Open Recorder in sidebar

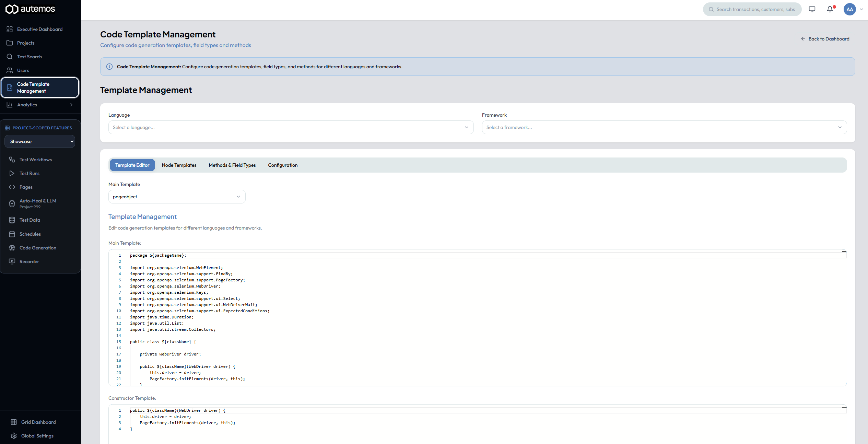(40, 261)
